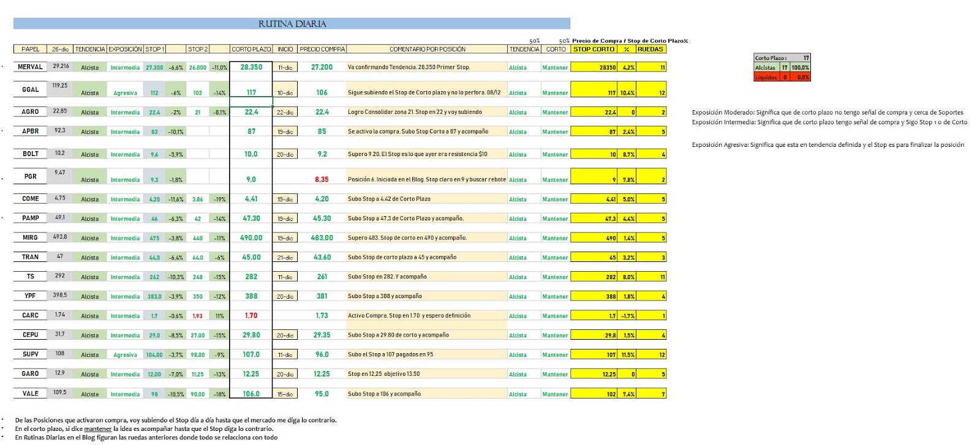Click the underlined word "mantener" in footnote
Screen dimensions: 980x445
point(98,428)
